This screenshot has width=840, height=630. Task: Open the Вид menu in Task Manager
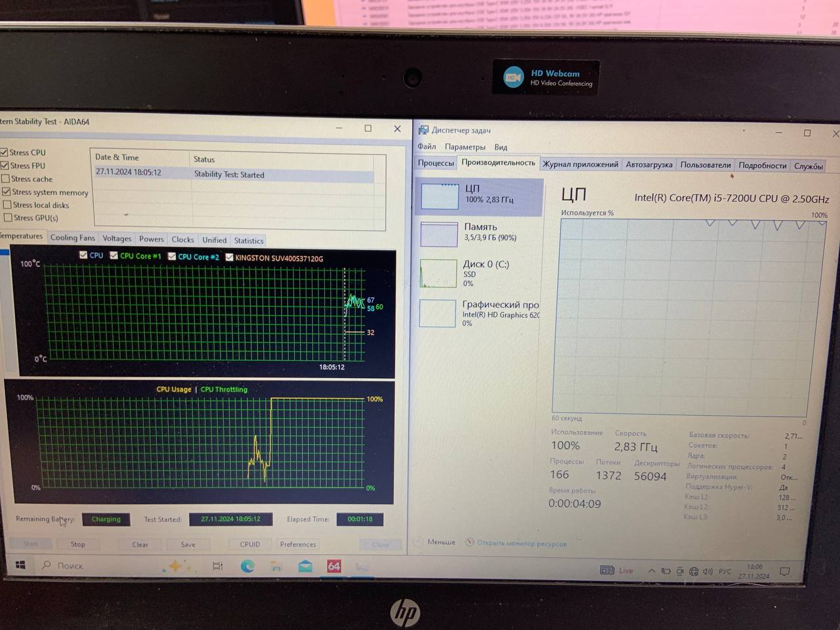coord(501,147)
